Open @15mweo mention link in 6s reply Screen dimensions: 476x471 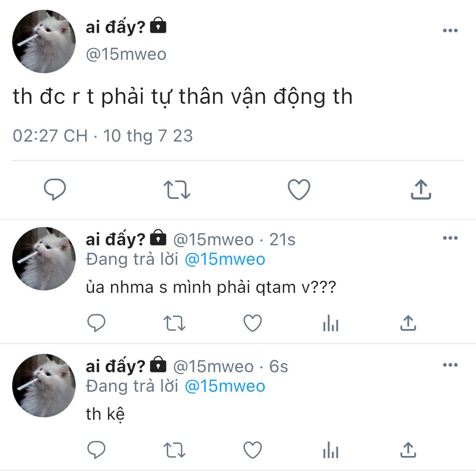[x=225, y=386]
